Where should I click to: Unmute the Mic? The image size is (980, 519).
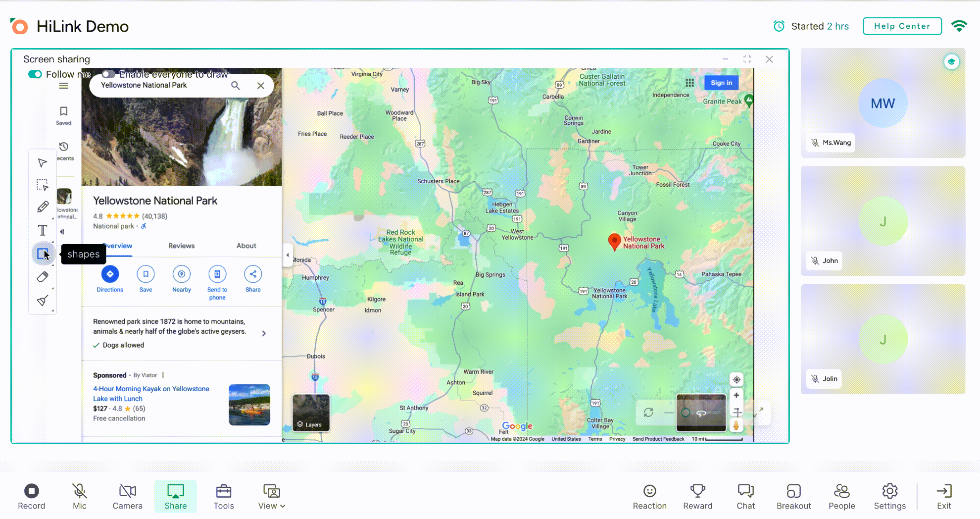(80, 497)
